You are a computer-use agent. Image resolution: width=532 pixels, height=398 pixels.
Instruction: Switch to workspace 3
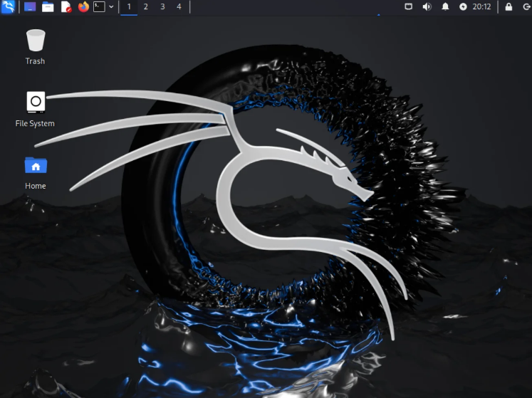click(162, 7)
